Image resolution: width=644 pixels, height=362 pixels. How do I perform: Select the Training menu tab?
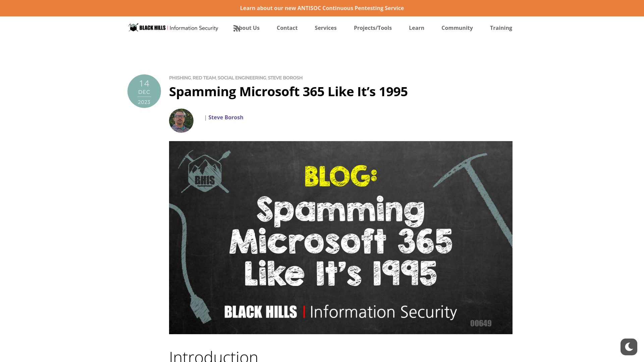pyautogui.click(x=501, y=28)
